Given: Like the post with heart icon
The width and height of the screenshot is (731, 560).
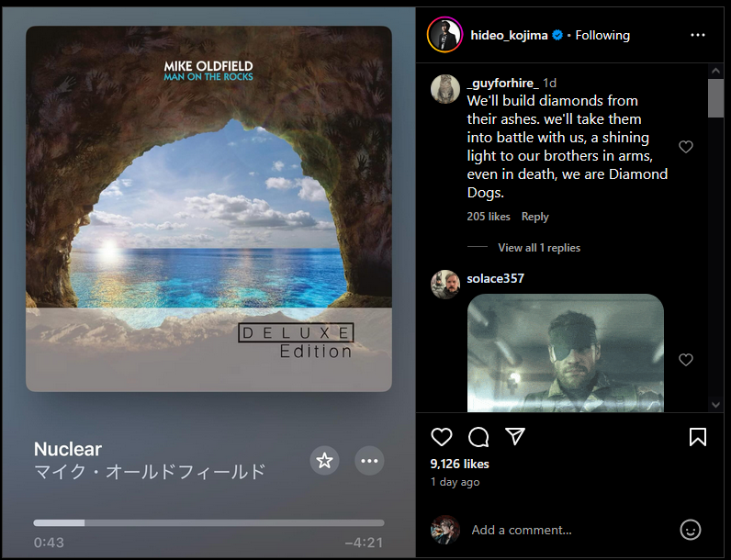Looking at the screenshot, I should coord(442,437).
